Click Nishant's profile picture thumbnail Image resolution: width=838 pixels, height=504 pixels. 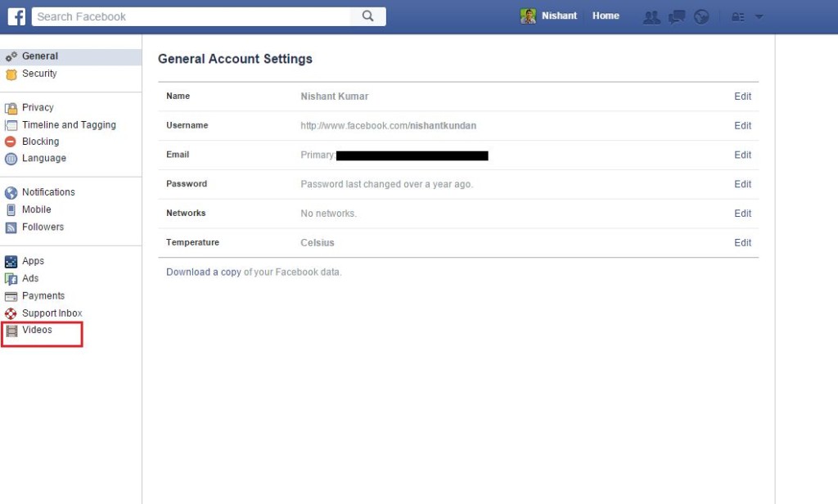pos(529,16)
